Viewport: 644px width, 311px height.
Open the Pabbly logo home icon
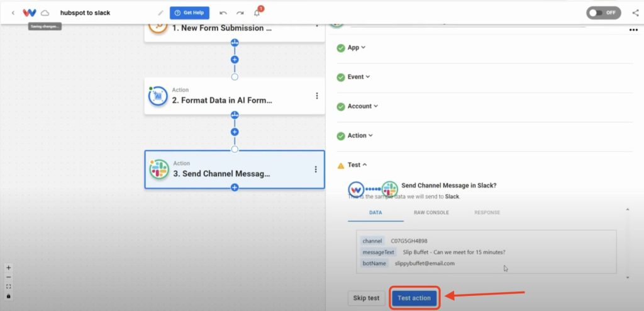click(x=30, y=13)
